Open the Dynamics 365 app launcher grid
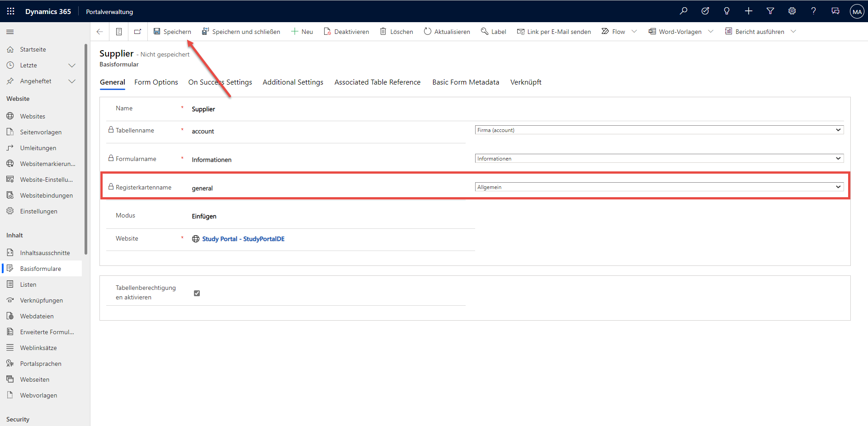The width and height of the screenshot is (868, 426). [x=11, y=11]
